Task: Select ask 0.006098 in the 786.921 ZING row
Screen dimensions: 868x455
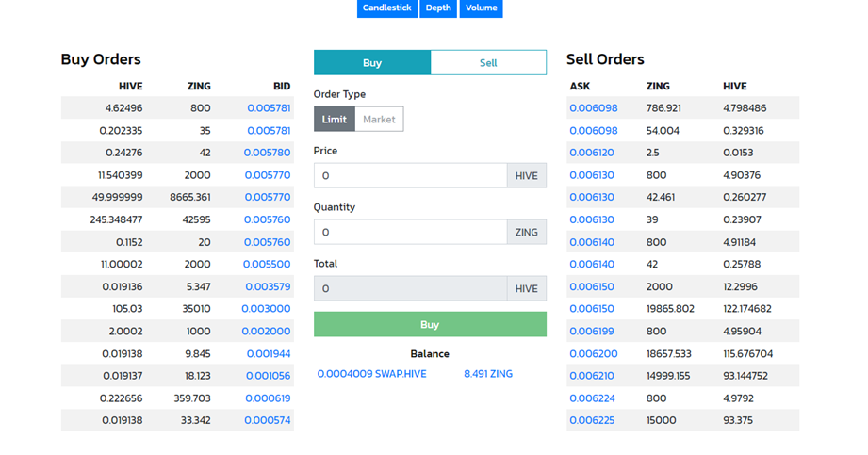Action: click(x=594, y=108)
